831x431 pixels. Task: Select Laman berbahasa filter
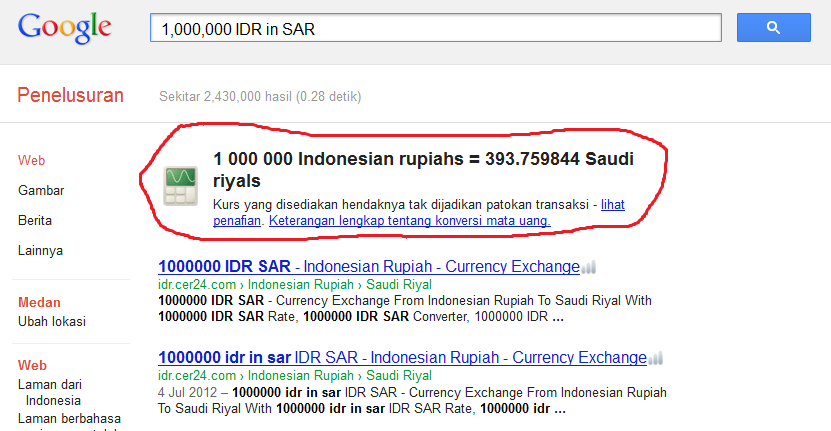click(69, 418)
